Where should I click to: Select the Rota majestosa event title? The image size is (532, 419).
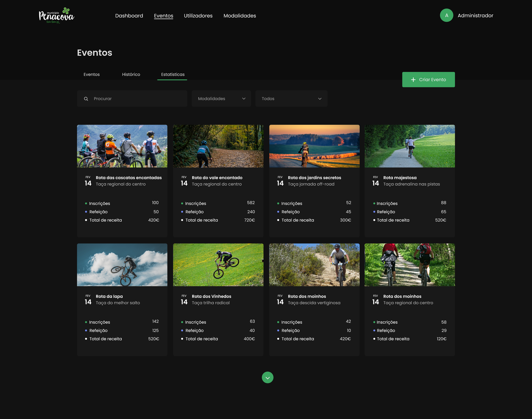pyautogui.click(x=400, y=178)
